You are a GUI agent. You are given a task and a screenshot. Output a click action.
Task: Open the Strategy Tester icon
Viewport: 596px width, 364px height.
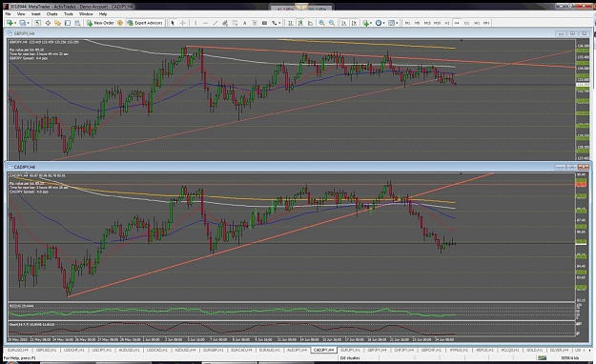(x=77, y=23)
